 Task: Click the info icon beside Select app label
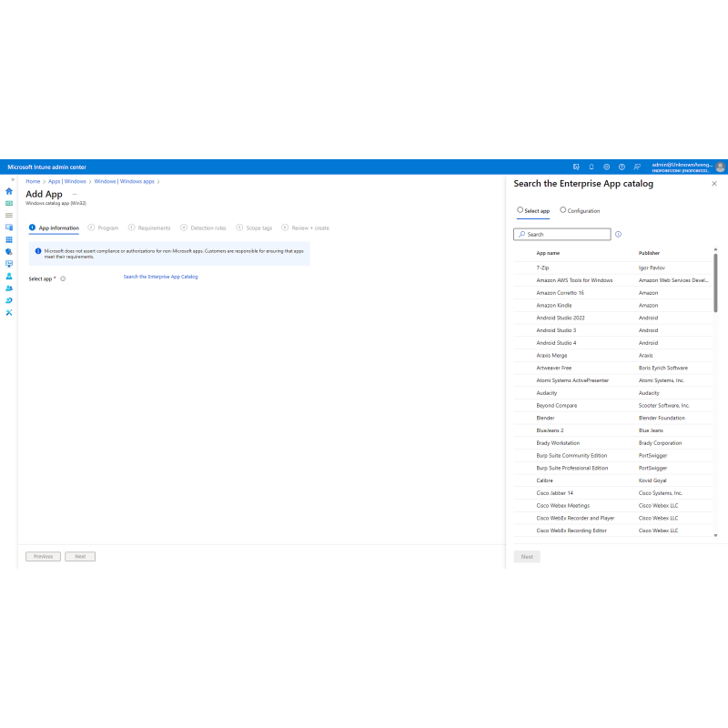pyautogui.click(x=63, y=279)
